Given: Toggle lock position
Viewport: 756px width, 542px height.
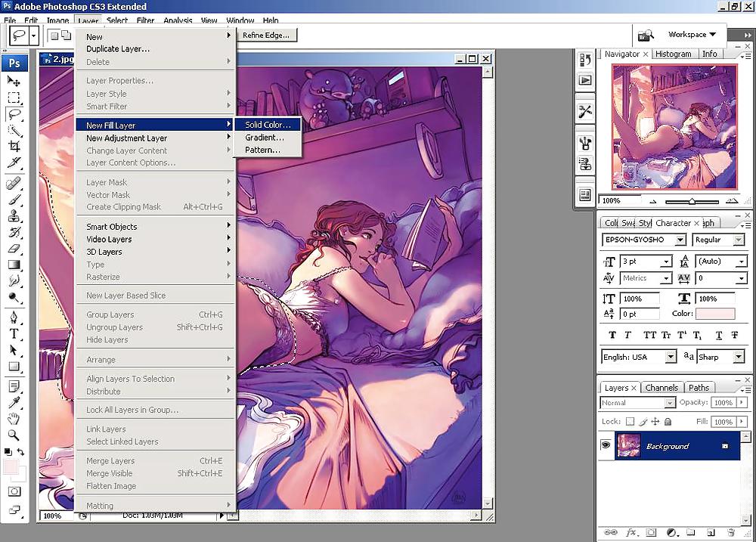Looking at the screenshot, I should click(x=655, y=422).
